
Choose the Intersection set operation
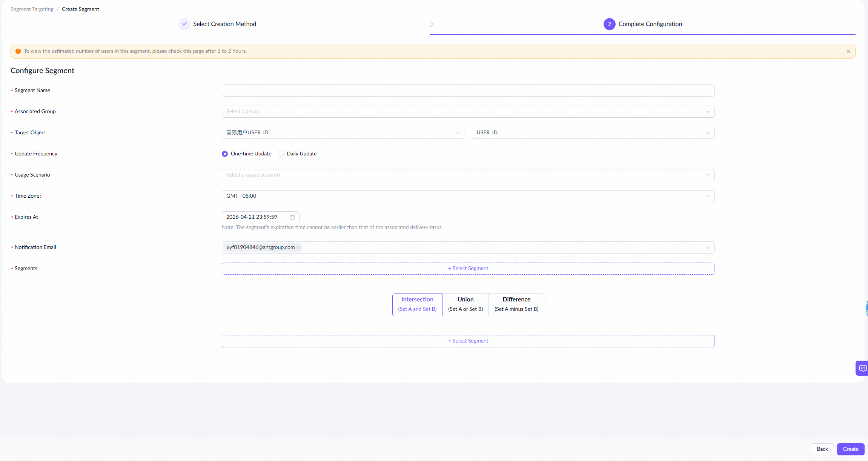pyautogui.click(x=417, y=304)
